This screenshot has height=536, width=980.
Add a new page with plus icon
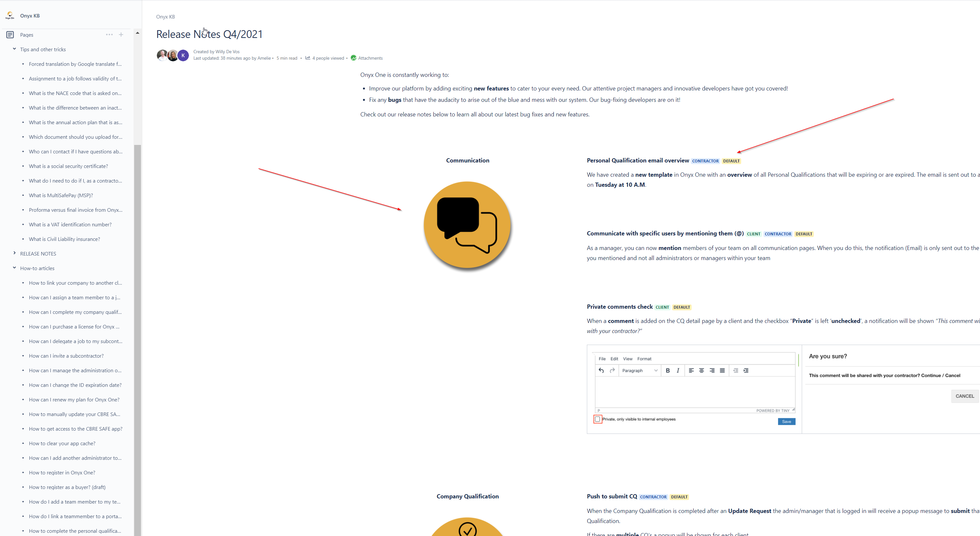pos(121,35)
